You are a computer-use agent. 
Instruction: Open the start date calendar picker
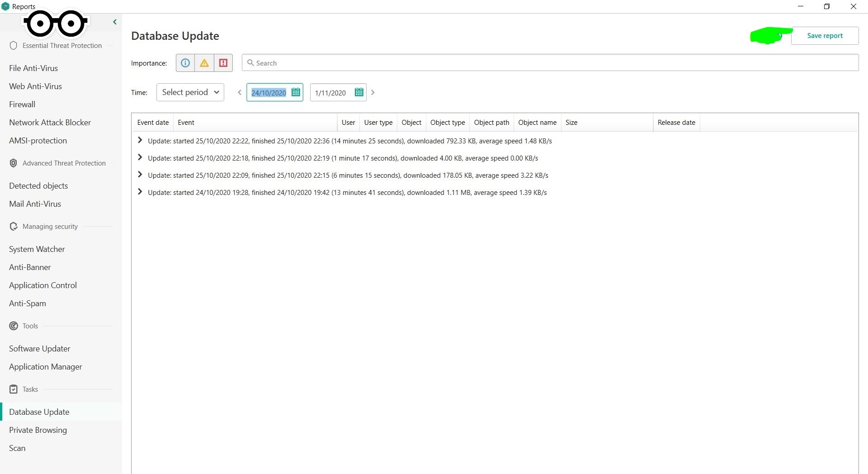(296, 92)
